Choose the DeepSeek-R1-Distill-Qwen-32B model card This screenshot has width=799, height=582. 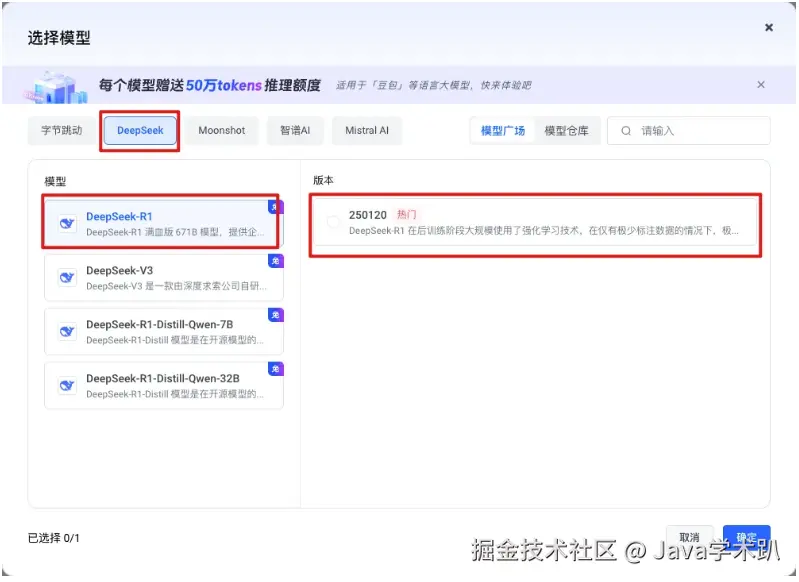164,386
